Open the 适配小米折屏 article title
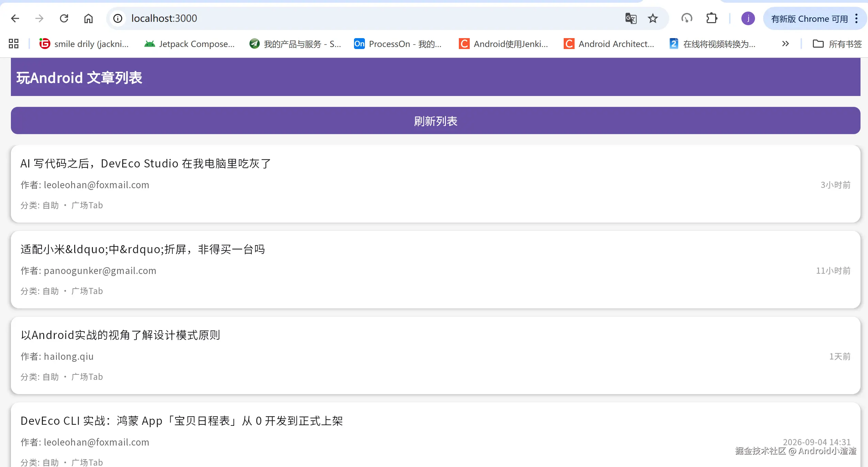868x467 pixels. point(143,249)
